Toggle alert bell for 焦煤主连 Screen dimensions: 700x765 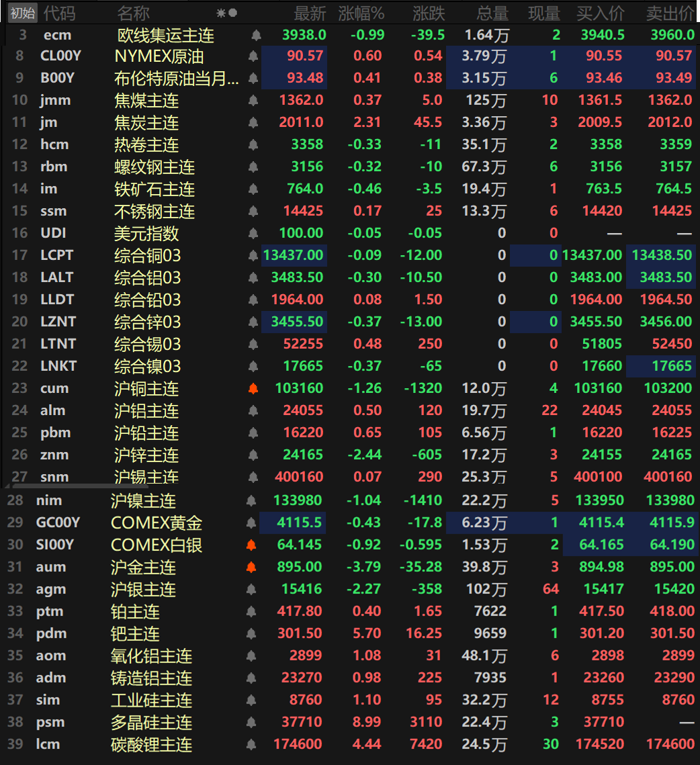point(253,101)
